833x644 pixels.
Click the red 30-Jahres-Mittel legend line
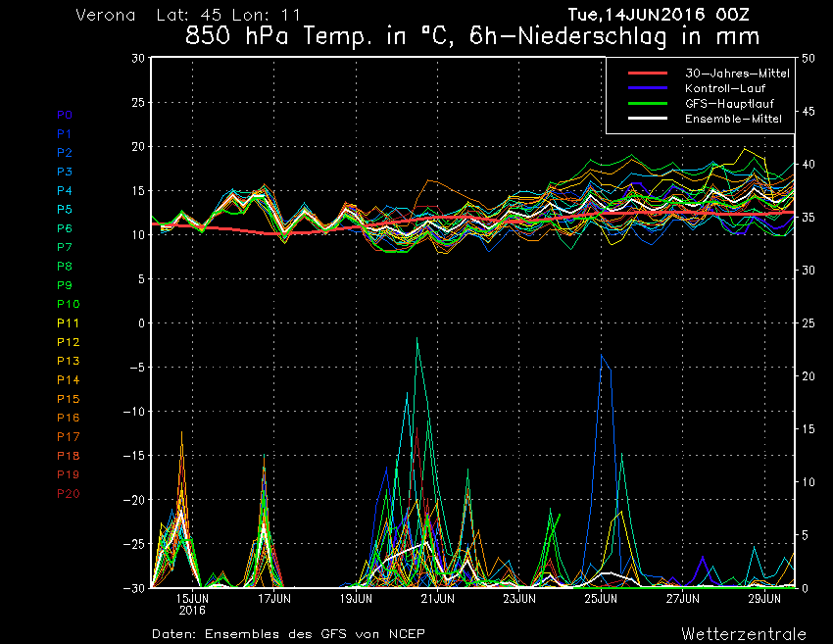pos(648,73)
